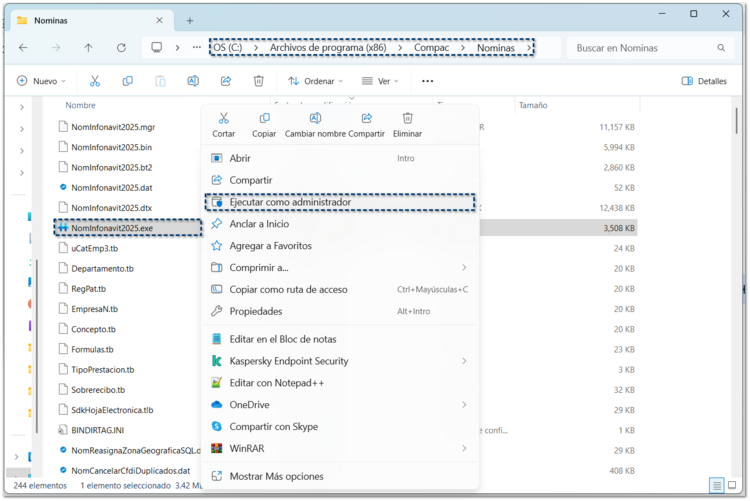Click Cambiar nombre rename icon

click(x=315, y=119)
